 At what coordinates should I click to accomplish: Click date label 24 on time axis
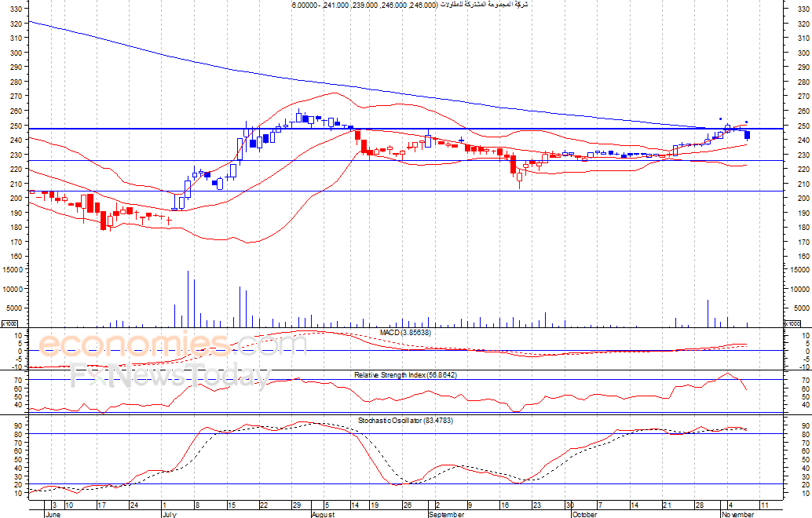pos(134,505)
